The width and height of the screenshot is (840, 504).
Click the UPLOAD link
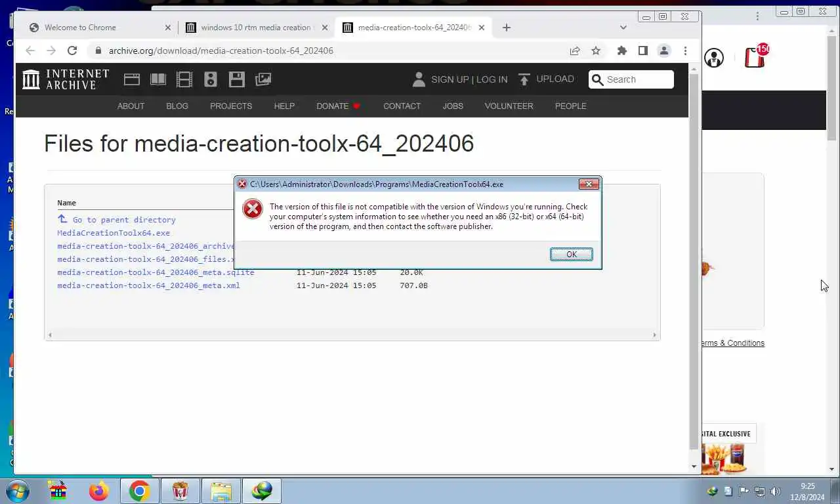[546, 79]
